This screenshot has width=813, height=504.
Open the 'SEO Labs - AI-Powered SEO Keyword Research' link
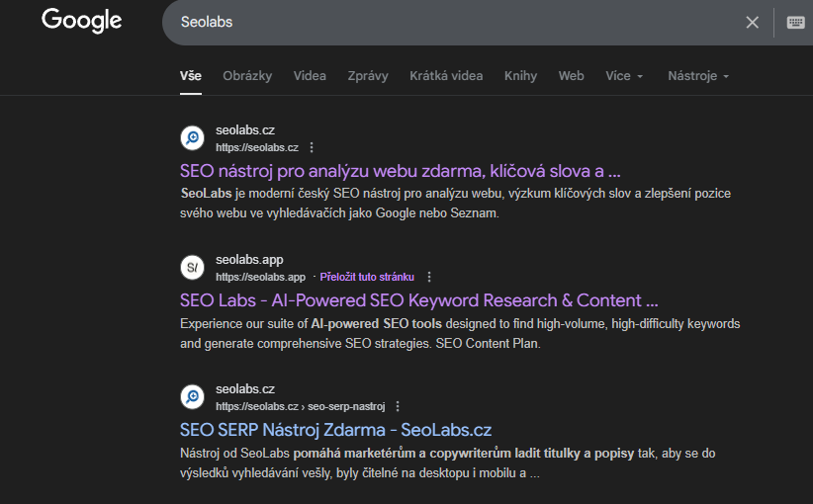click(418, 299)
